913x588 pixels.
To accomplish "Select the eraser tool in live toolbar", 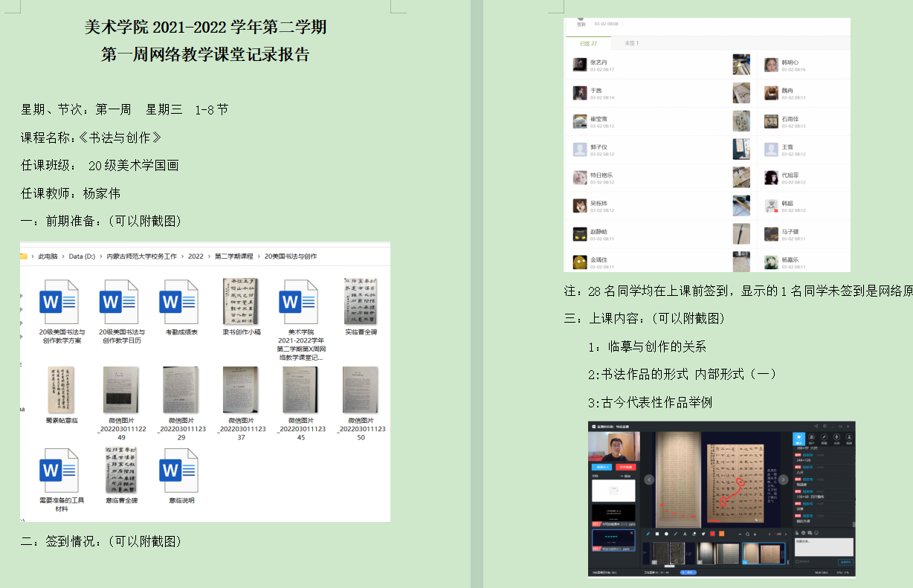I will pyautogui.click(x=694, y=534).
